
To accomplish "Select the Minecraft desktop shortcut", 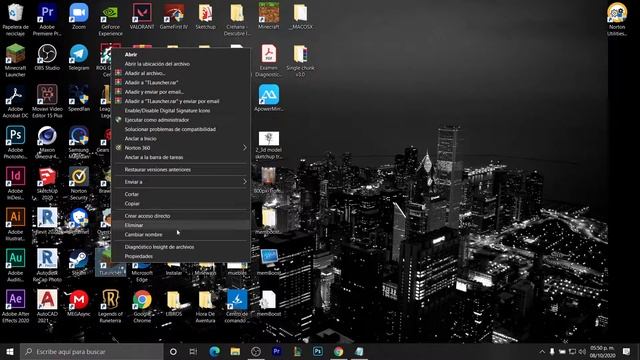I will pyautogui.click(x=269, y=16).
